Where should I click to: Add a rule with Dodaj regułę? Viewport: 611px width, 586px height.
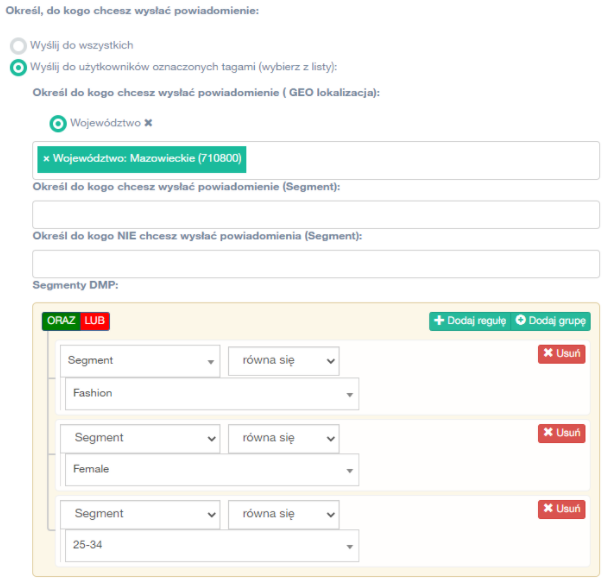(x=470, y=321)
